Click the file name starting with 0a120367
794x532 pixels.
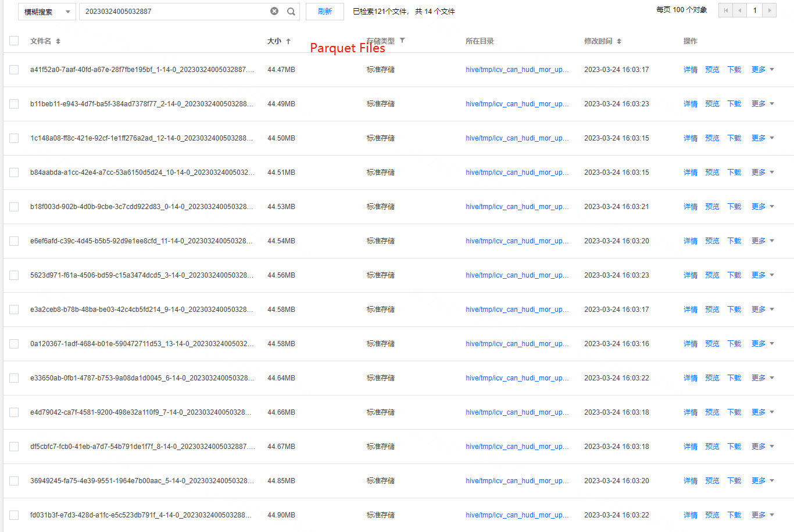click(x=142, y=344)
